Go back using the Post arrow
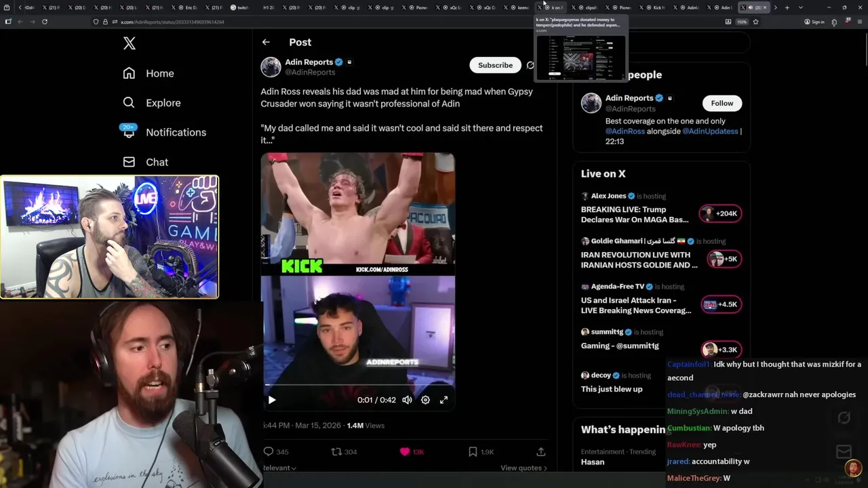Image resolution: width=868 pixels, height=488 pixels. pyautogui.click(x=266, y=42)
